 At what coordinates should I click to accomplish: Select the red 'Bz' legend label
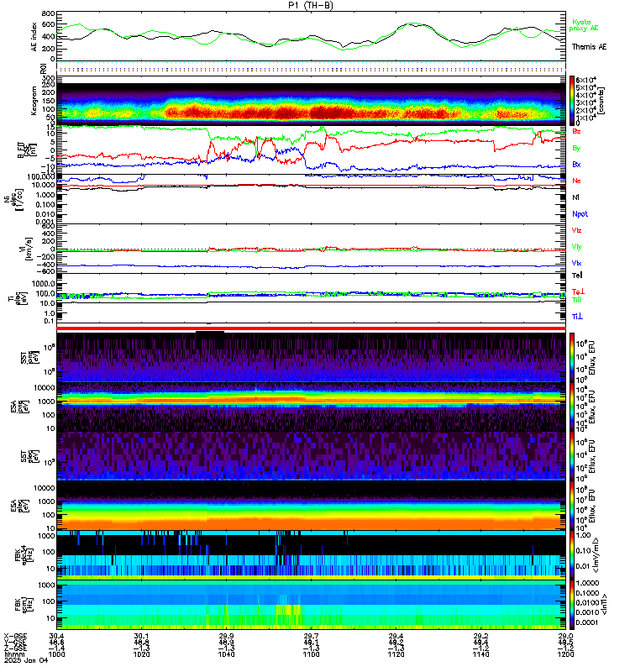[x=576, y=131]
